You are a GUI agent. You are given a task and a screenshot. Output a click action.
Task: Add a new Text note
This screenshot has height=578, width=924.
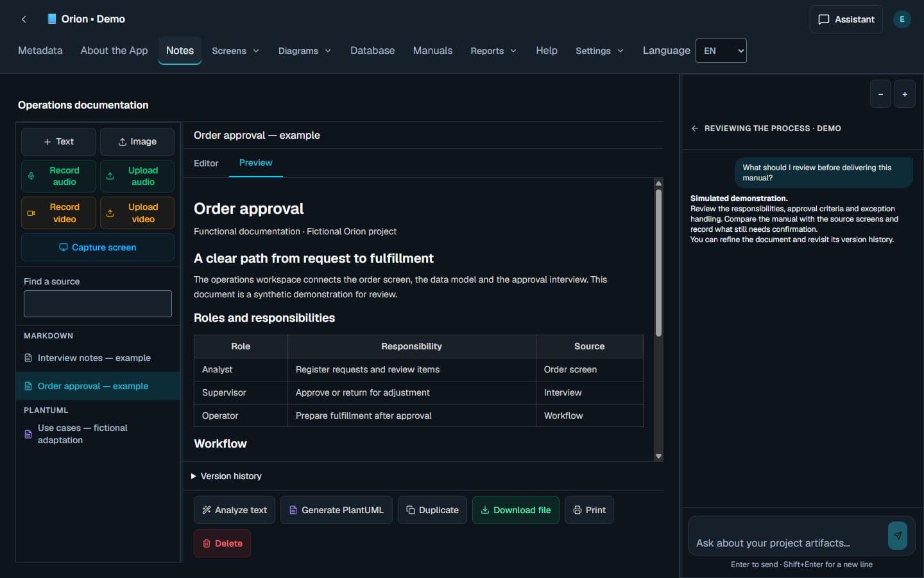(x=58, y=142)
